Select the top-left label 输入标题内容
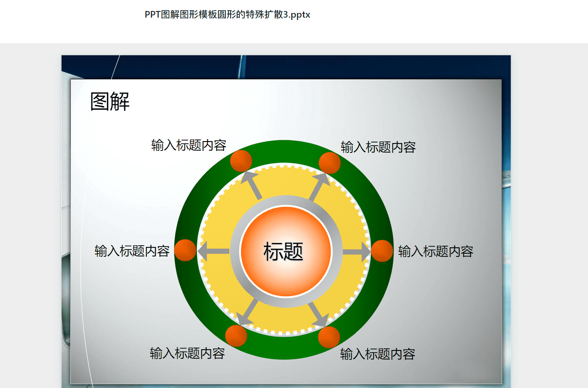Image resolution: width=588 pixels, height=388 pixels. pos(189,145)
